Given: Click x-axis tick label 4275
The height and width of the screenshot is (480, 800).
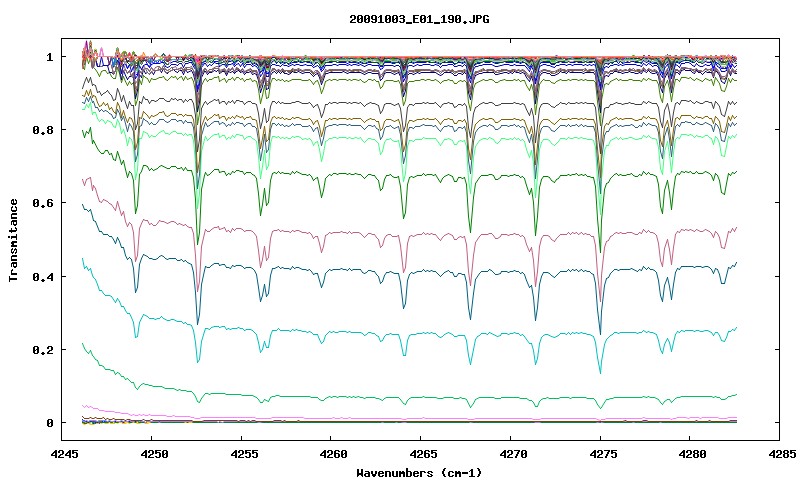Looking at the screenshot, I should (x=601, y=454).
